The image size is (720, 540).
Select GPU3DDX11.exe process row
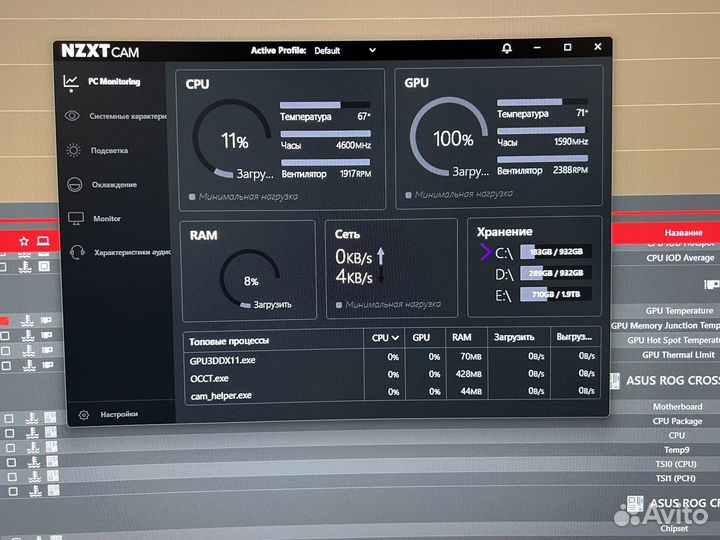point(392,358)
